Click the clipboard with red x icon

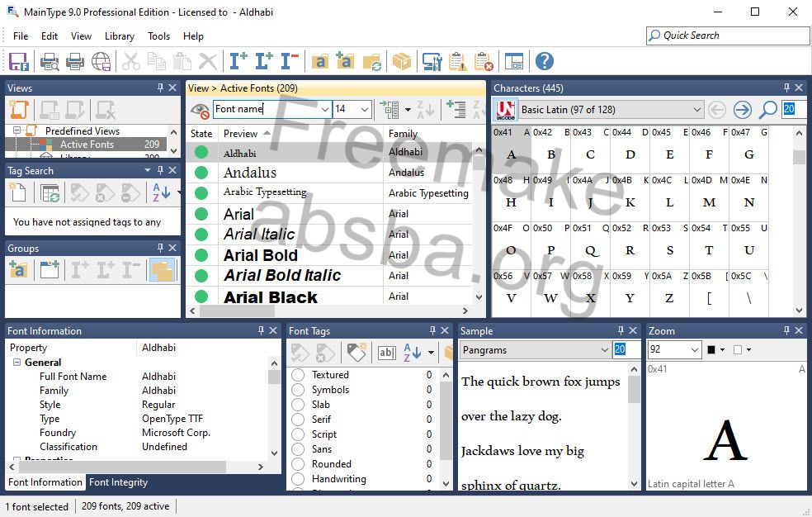coord(484,62)
